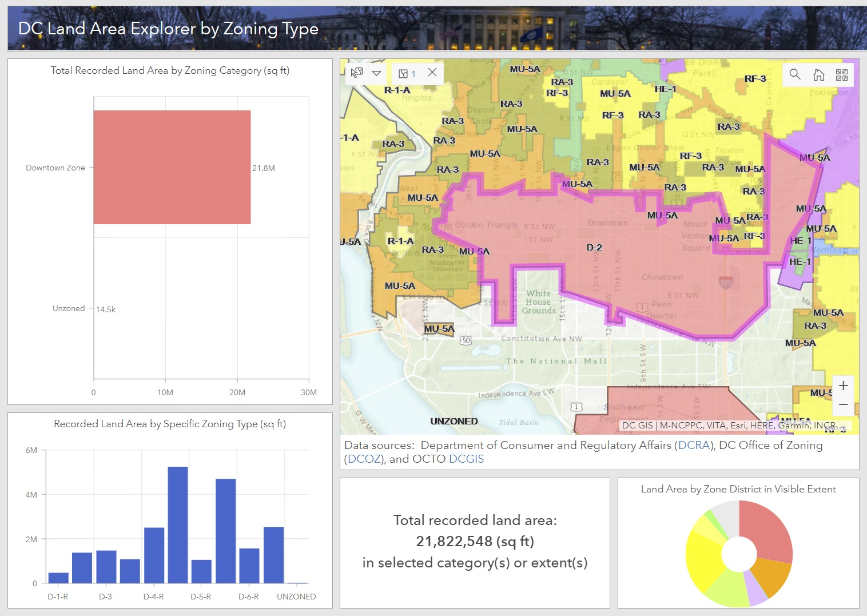Click the D-2 zone label on map

[x=594, y=248]
